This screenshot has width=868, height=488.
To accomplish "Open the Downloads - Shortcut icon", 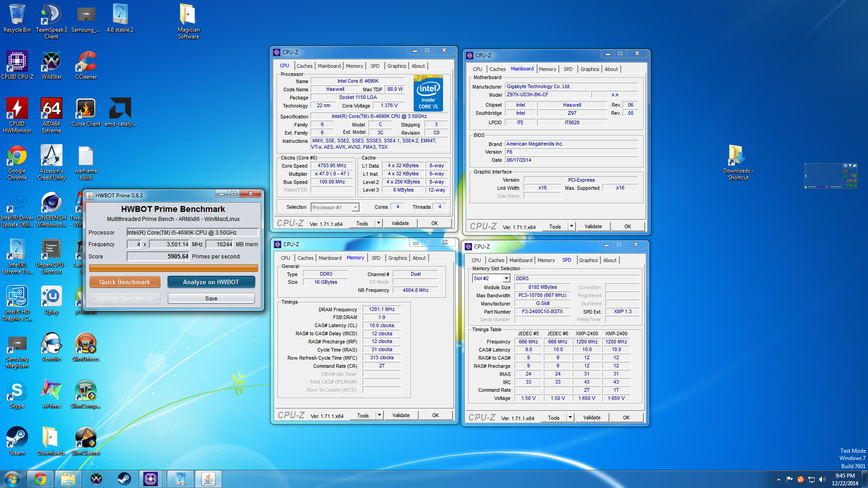I will 738,163.
